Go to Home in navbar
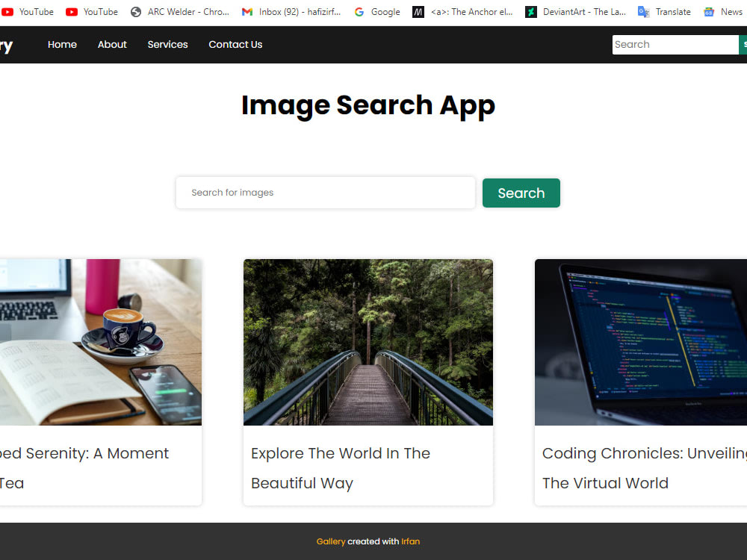The image size is (747, 560). [62, 44]
